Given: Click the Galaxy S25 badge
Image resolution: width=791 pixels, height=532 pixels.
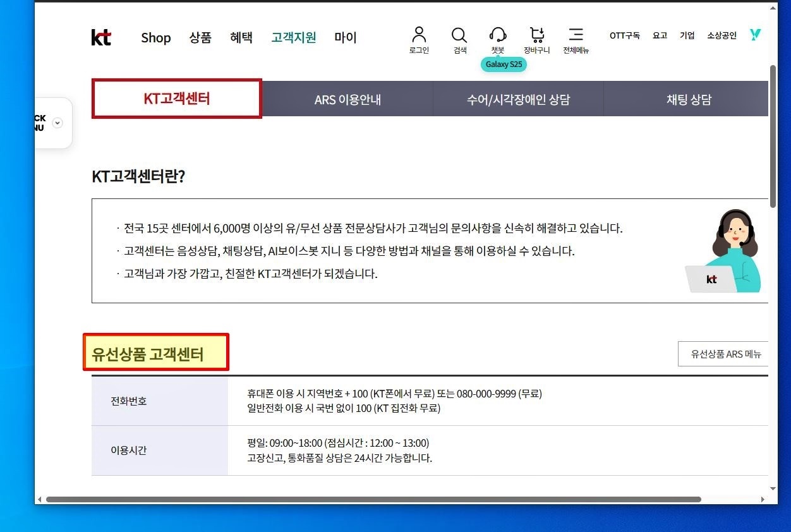Looking at the screenshot, I should 504,64.
